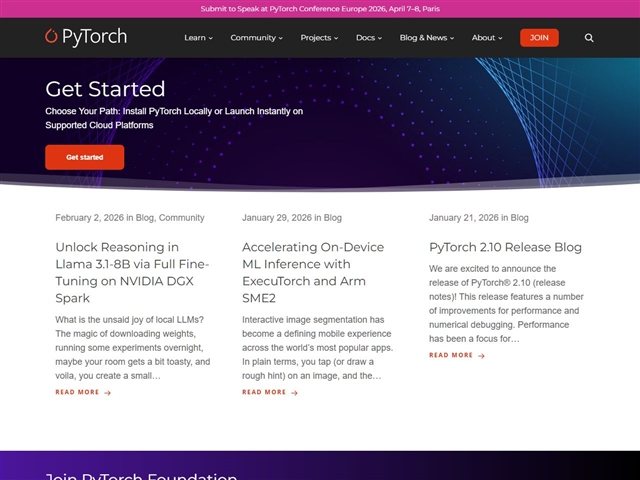Open the About menu
Viewport: 640px width, 480px height.
[x=487, y=38]
